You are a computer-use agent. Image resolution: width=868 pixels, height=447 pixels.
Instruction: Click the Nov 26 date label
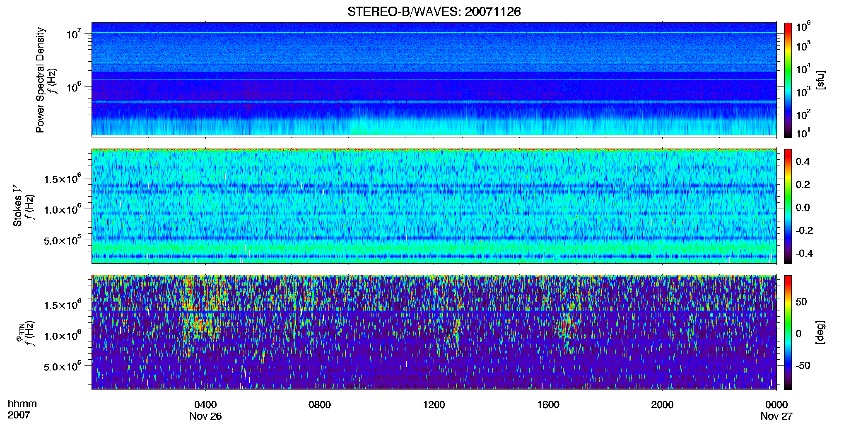[x=205, y=416]
